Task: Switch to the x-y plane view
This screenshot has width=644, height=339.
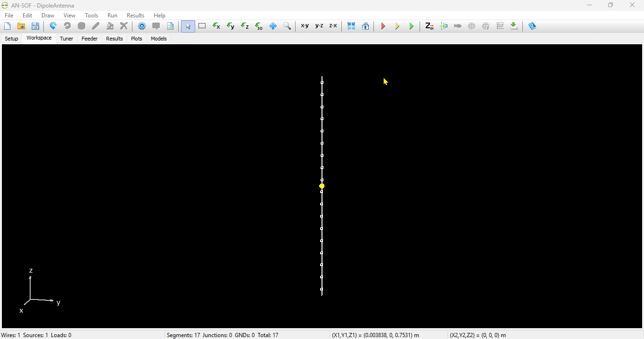Action: (x=305, y=26)
